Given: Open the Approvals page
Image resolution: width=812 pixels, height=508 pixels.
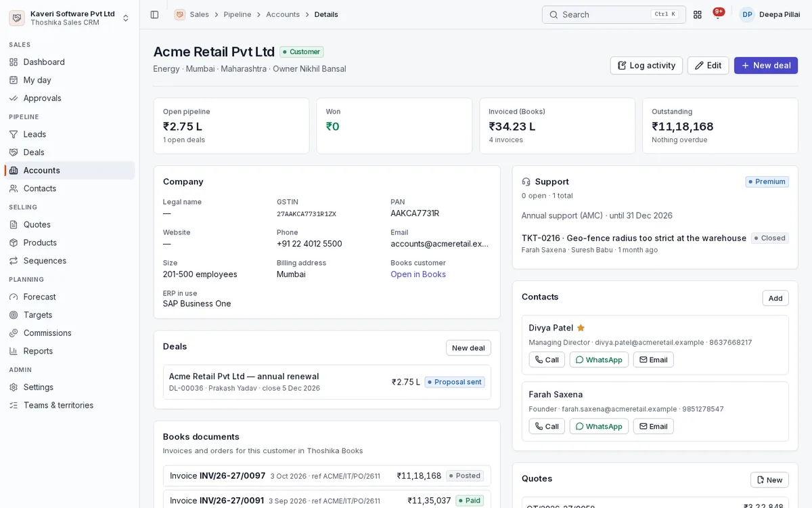Looking at the screenshot, I should pyautogui.click(x=70, y=98).
